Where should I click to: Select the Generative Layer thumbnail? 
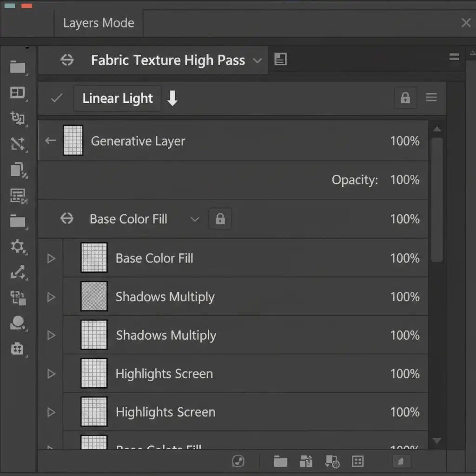(x=73, y=140)
